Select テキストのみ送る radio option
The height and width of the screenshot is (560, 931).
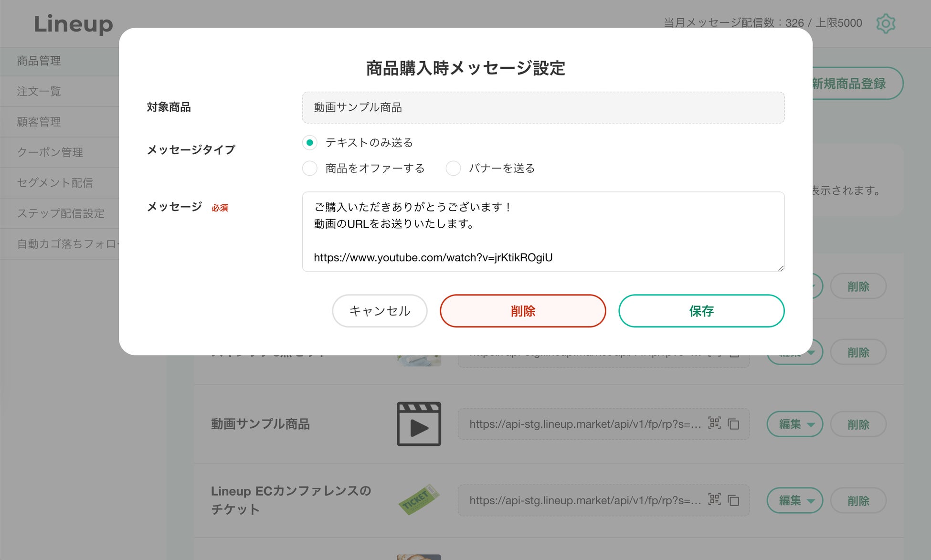coord(310,143)
